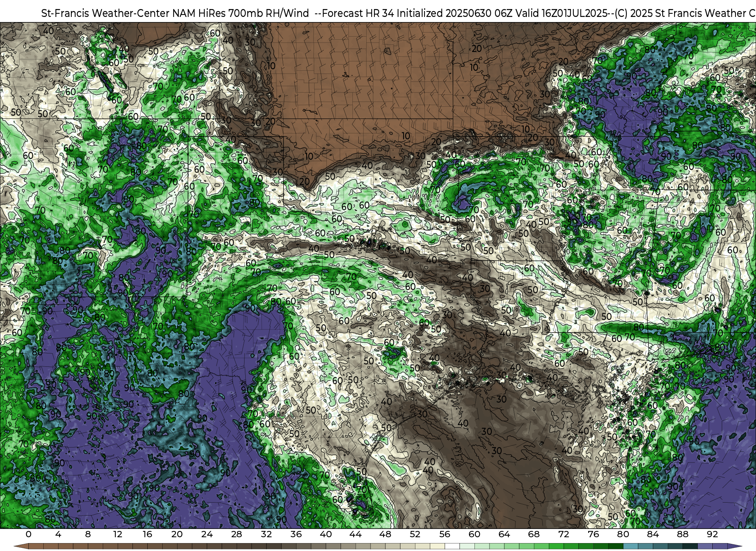Click the color scale label "0"
Viewport: 756px width, 551px height.
point(28,534)
